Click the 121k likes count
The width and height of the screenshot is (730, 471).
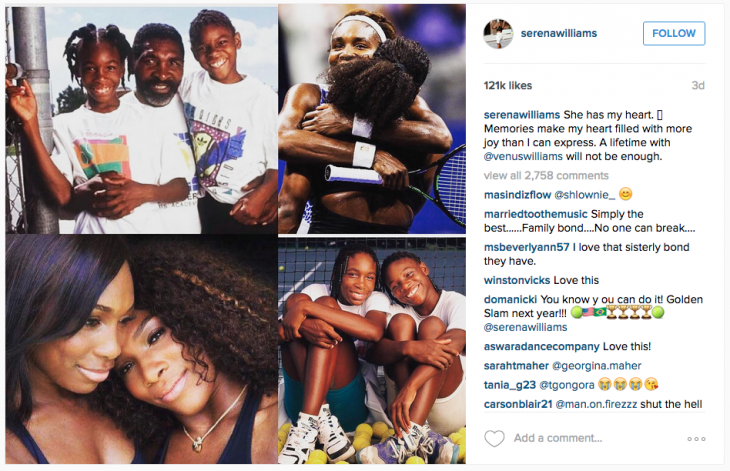[x=507, y=86]
